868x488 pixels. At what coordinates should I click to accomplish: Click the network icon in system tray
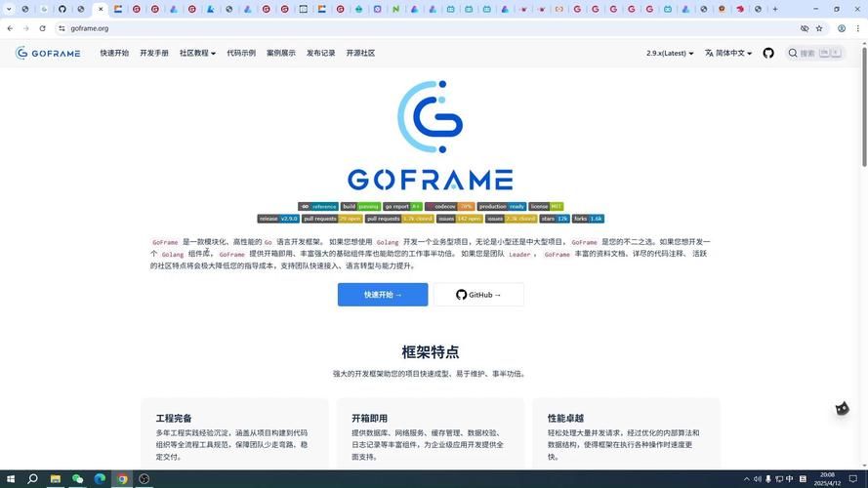[779, 479]
